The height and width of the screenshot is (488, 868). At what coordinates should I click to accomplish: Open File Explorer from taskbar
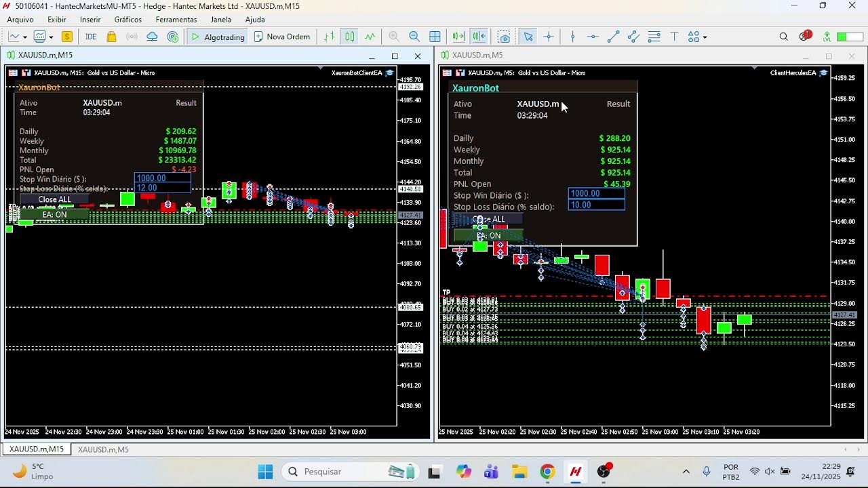click(x=519, y=472)
